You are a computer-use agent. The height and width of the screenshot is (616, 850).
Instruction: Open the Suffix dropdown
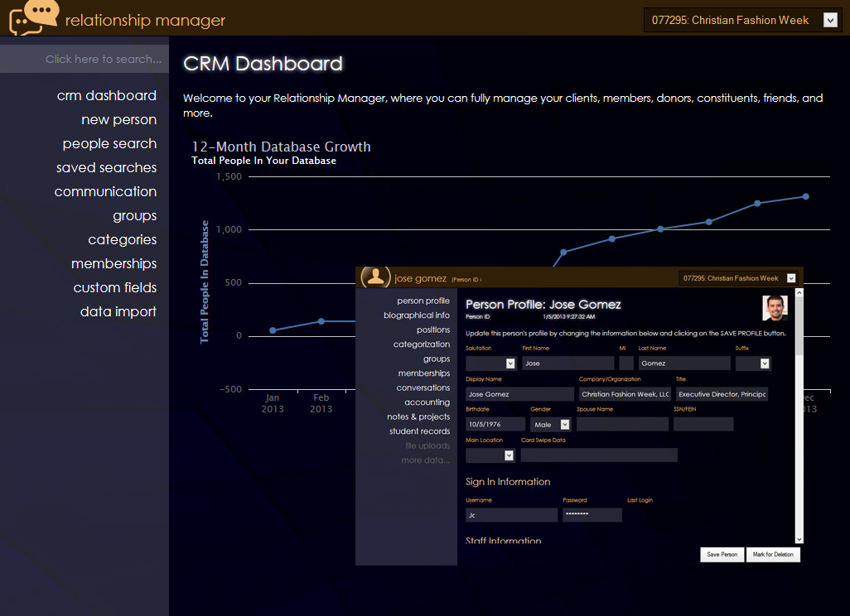tap(764, 363)
